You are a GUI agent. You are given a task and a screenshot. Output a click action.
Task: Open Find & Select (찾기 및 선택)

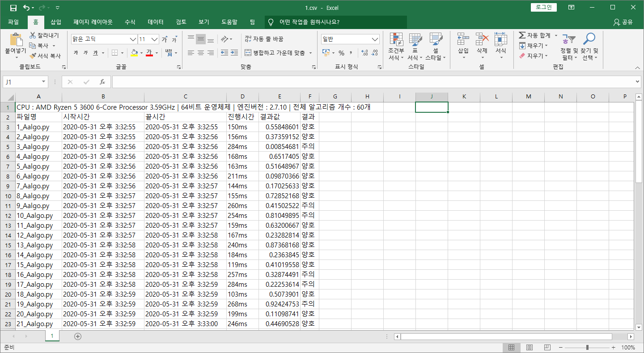590,47
